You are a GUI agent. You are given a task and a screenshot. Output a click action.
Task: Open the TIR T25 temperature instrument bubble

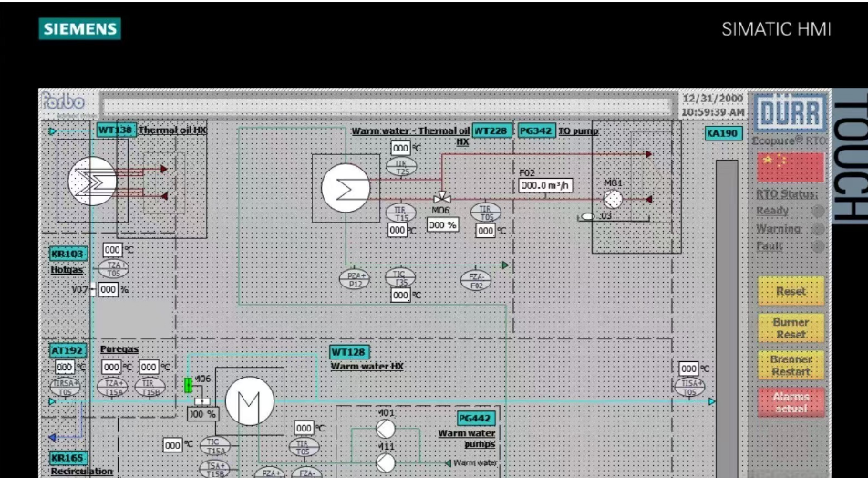coord(401,167)
